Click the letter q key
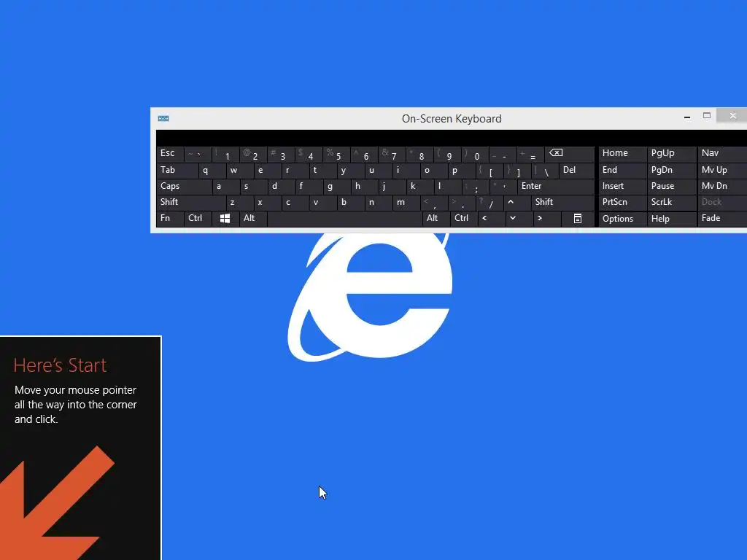 pyautogui.click(x=212, y=170)
